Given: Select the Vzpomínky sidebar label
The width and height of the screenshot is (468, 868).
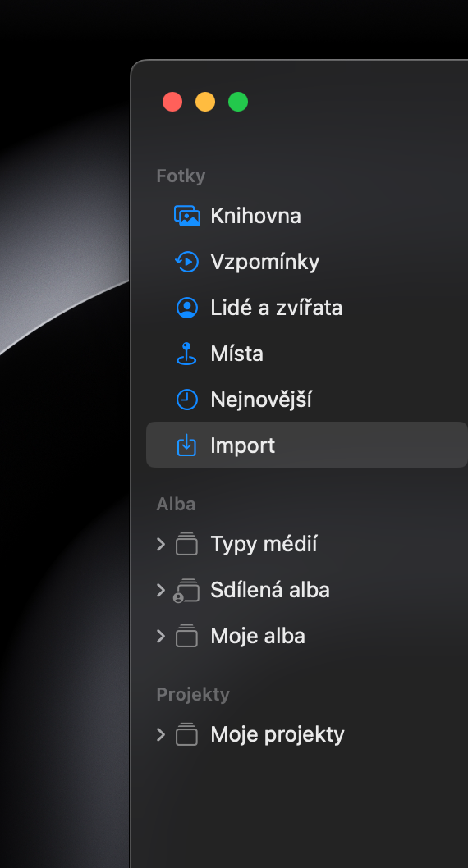Looking at the screenshot, I should tap(264, 262).
